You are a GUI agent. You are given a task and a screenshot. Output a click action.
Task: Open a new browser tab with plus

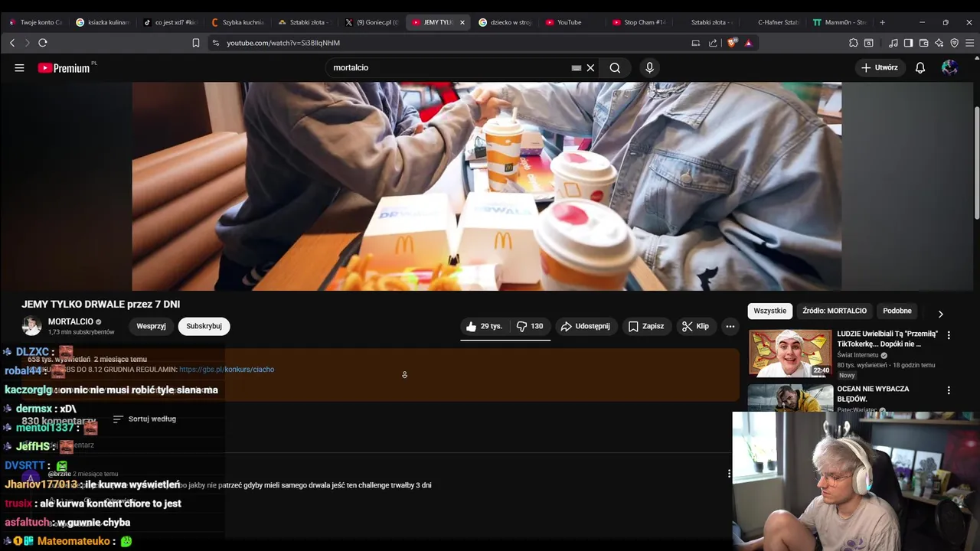click(882, 22)
